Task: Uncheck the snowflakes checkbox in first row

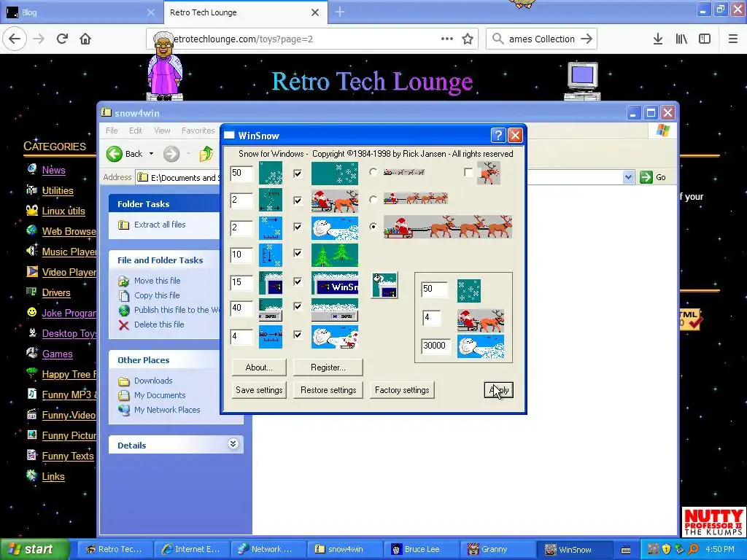Action: (x=298, y=174)
